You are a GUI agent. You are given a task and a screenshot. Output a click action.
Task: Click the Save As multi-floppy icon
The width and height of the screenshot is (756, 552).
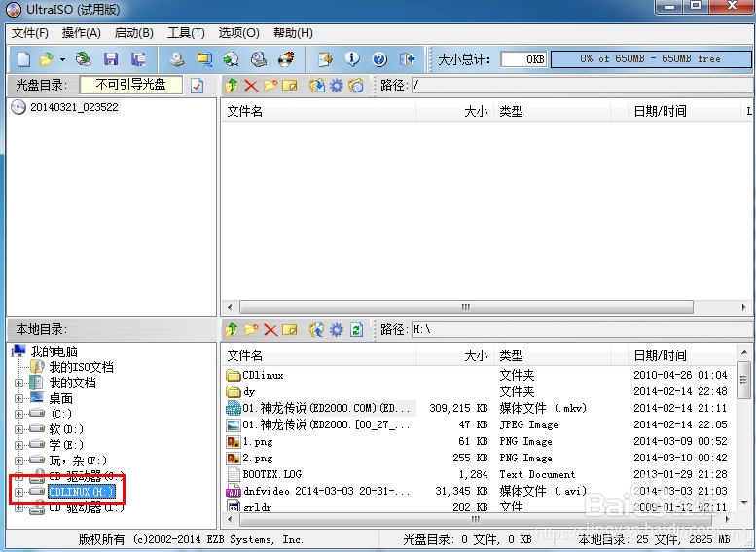(138, 59)
